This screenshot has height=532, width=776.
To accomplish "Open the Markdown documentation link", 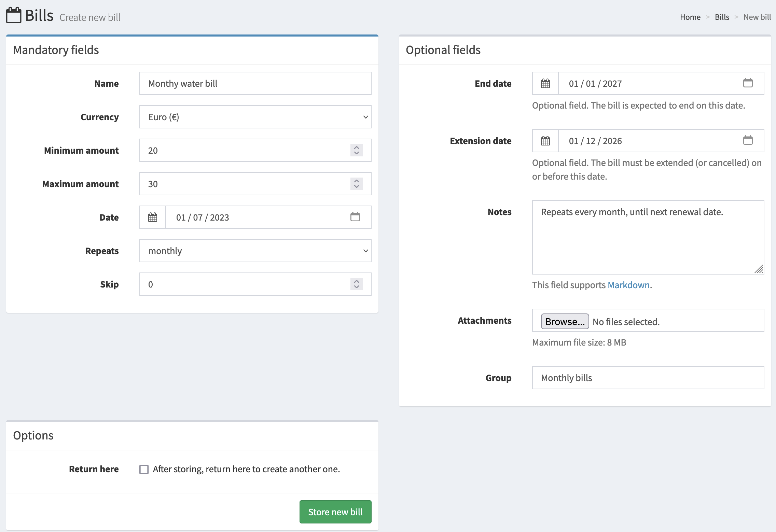I will (x=628, y=284).
